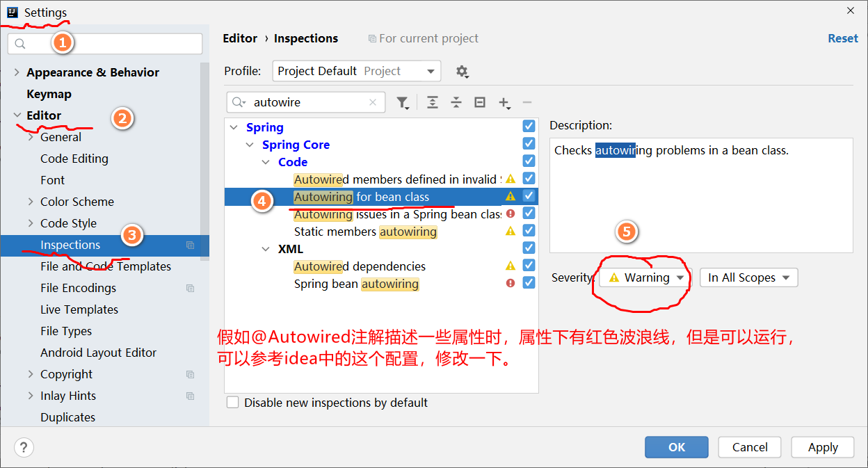The image size is (868, 468).
Task: Click the Apply button
Action: (x=823, y=447)
